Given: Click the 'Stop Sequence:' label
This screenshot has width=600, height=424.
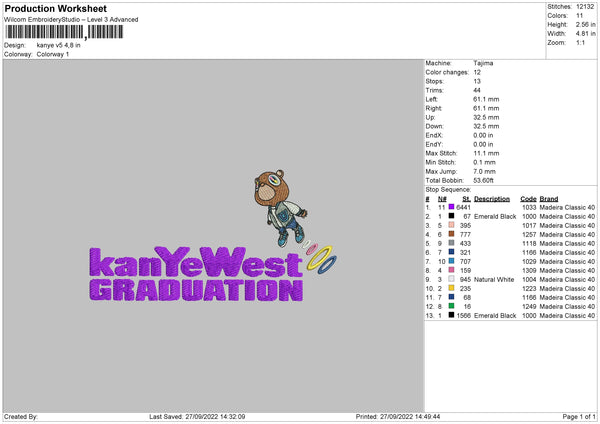Looking at the screenshot, I should pos(448,190).
